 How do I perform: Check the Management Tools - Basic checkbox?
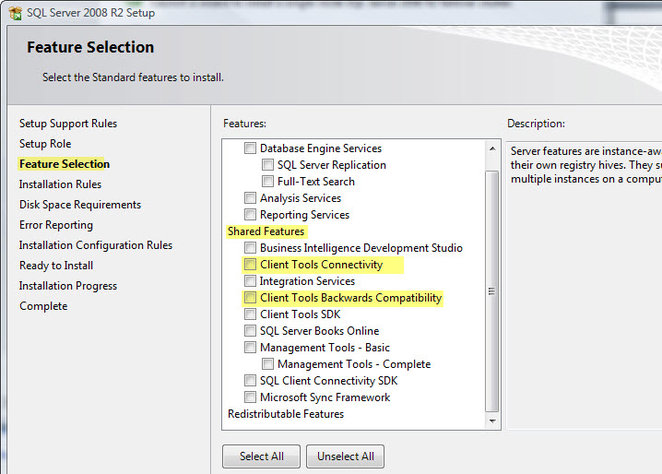click(x=250, y=347)
